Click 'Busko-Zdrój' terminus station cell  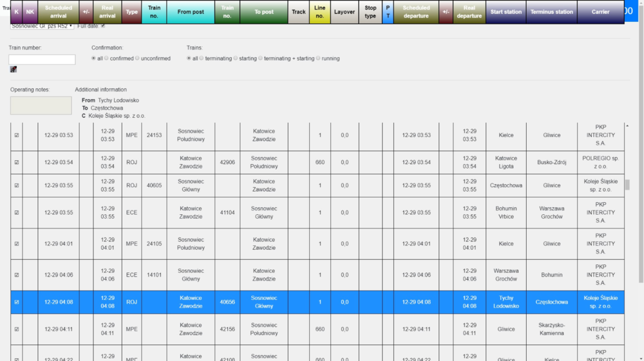point(552,162)
